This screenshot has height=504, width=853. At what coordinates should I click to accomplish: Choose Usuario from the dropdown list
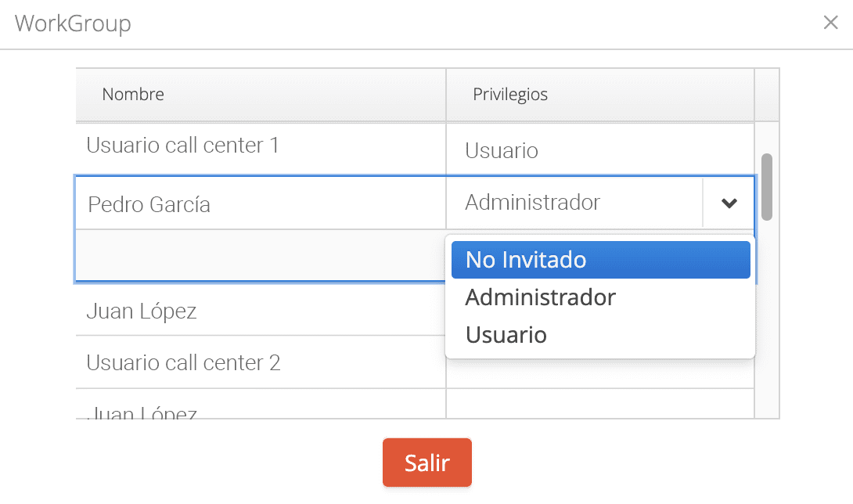coord(600,335)
